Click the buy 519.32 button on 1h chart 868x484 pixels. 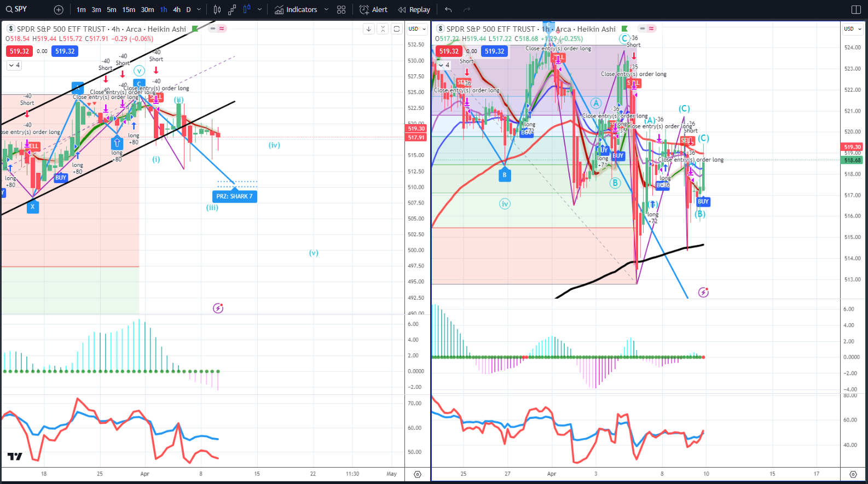[x=494, y=51]
